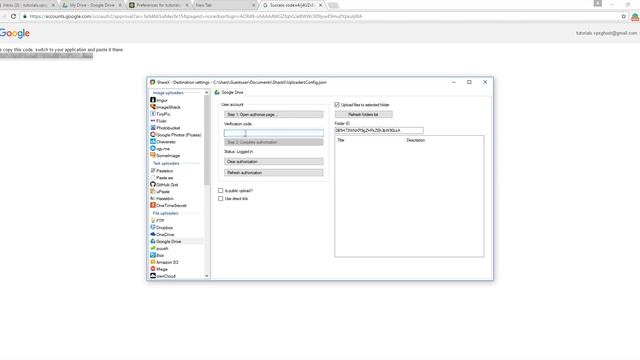640x360 pixels.
Task: Select the Chevereto uploader icon
Action: 153,142
